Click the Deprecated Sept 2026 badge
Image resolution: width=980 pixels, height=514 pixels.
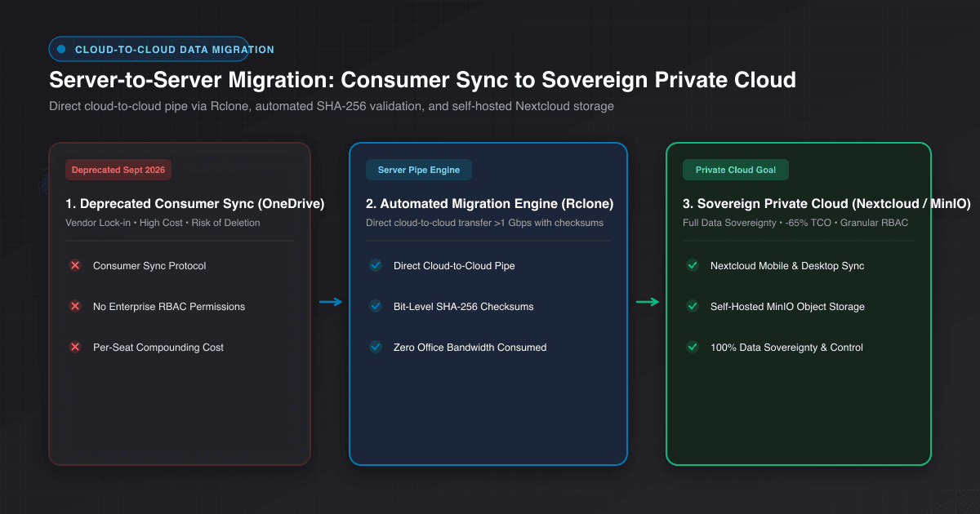[118, 170]
